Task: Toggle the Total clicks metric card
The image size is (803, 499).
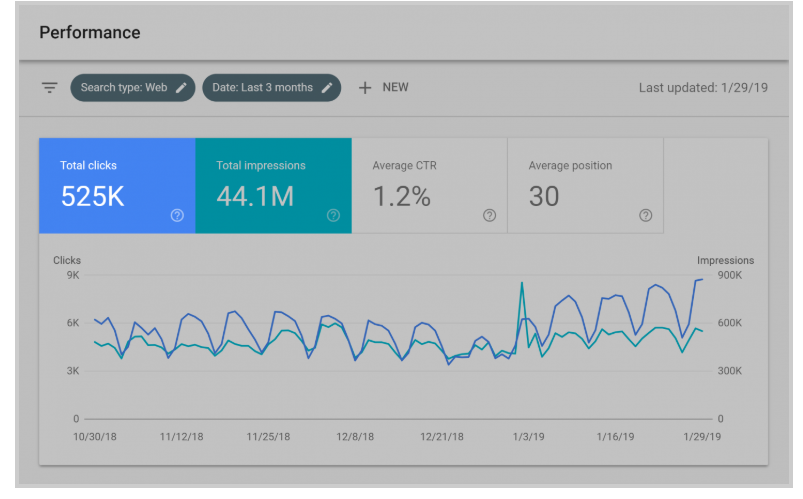Action: tap(117, 185)
